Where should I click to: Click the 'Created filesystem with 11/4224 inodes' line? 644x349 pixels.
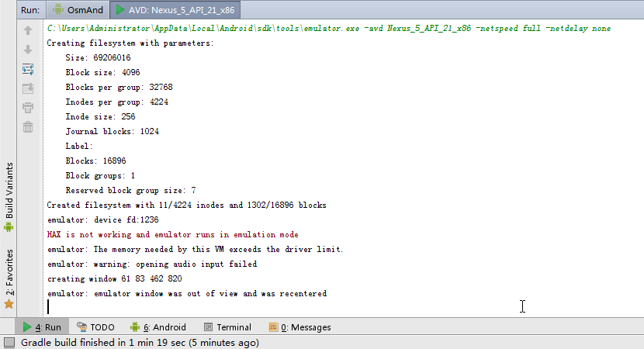pos(186,205)
